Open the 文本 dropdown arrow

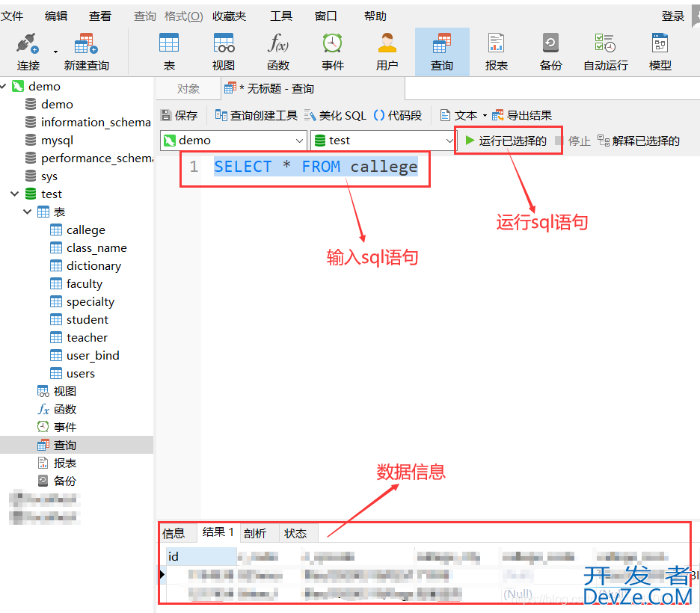[485, 116]
